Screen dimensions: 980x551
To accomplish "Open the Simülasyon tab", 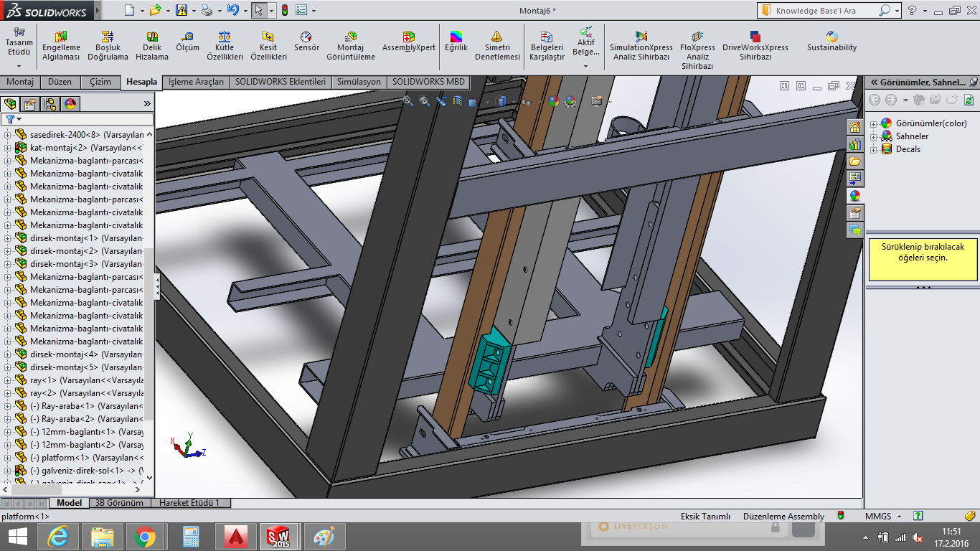I will coord(359,82).
